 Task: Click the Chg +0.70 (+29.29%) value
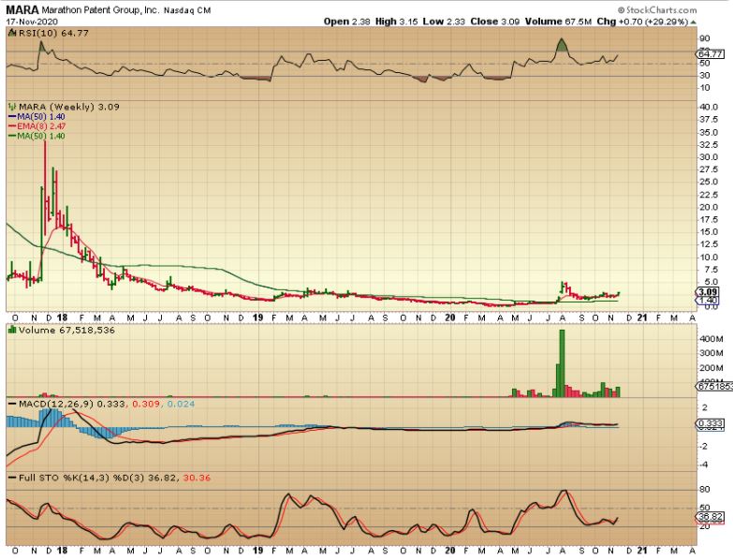[642, 22]
